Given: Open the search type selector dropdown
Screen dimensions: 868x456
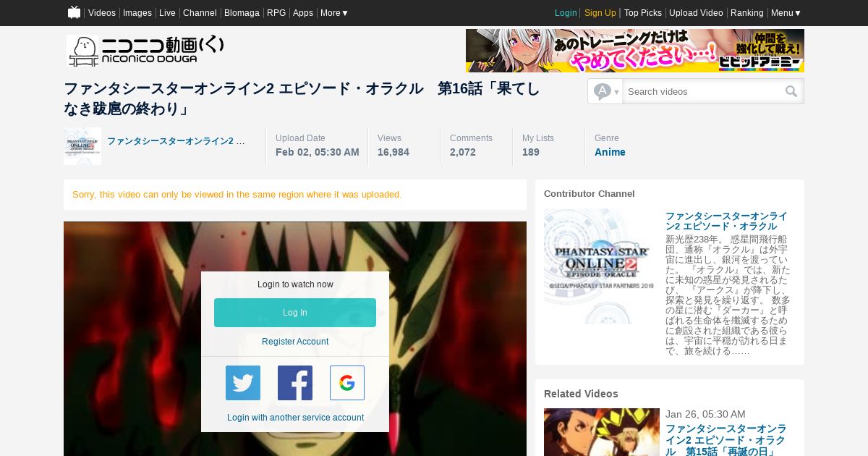Looking at the screenshot, I should point(605,91).
